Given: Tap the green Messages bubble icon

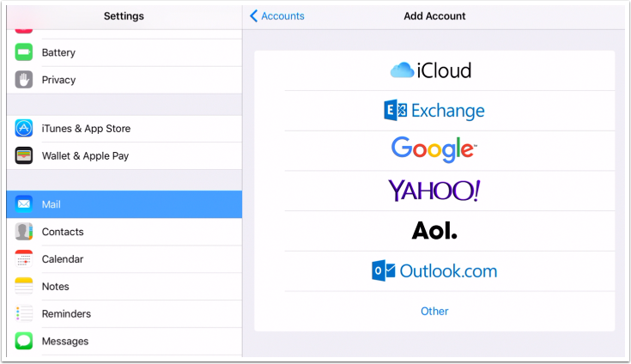Looking at the screenshot, I should (x=24, y=341).
